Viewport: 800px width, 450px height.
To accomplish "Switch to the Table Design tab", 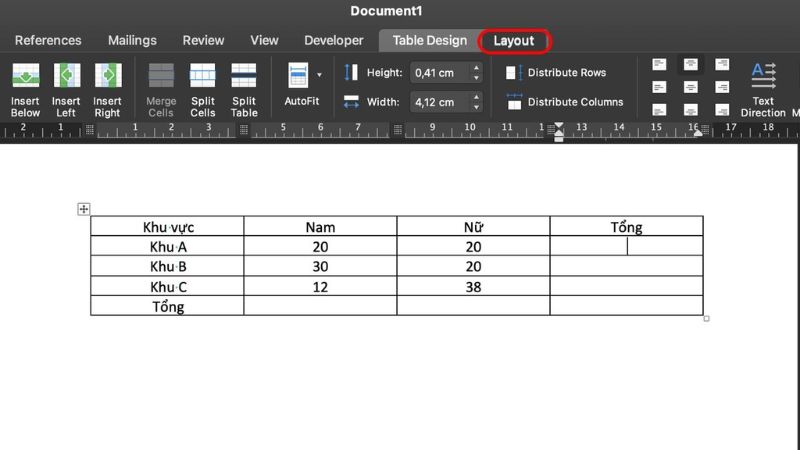I will pos(429,41).
